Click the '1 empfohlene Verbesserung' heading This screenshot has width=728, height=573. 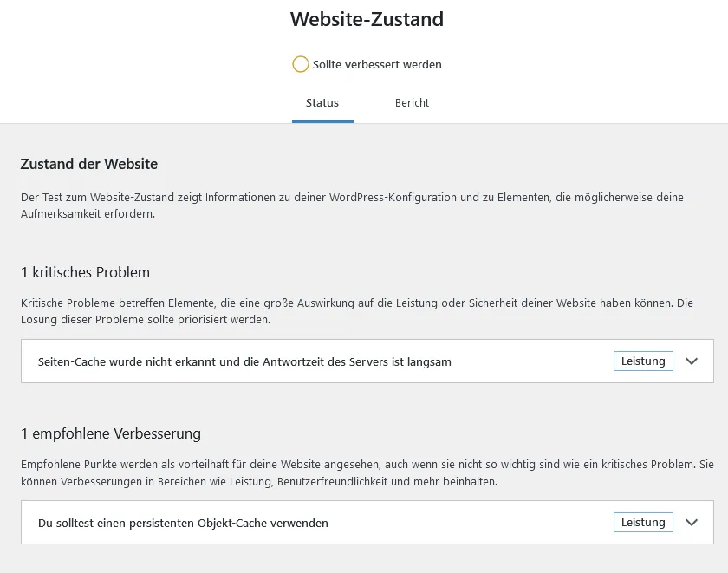tap(111, 433)
